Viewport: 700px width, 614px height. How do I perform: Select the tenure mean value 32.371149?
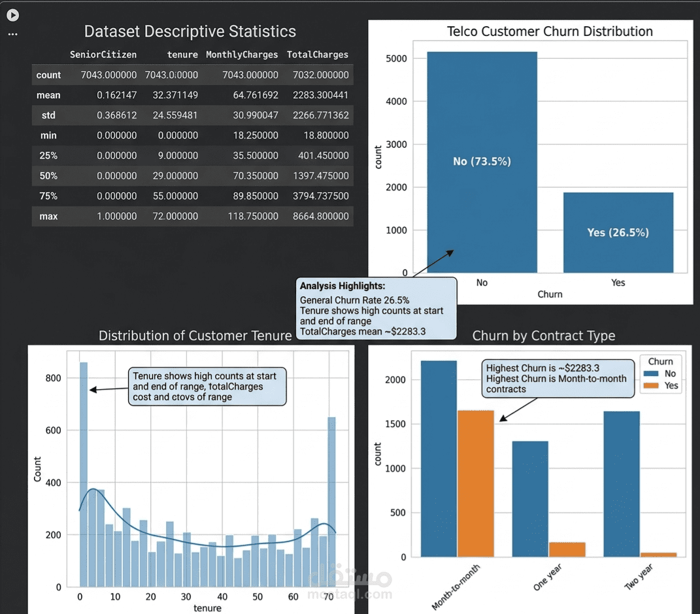pos(175,95)
